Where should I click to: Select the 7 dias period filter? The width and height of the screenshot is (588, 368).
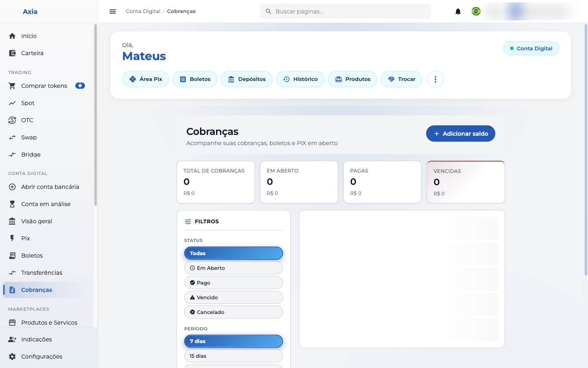[x=234, y=341]
